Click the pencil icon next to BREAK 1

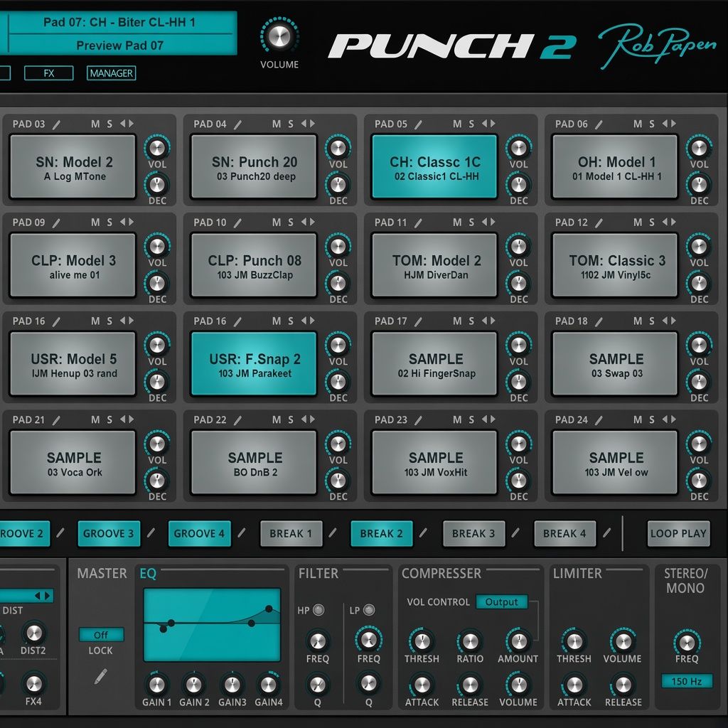(x=333, y=533)
